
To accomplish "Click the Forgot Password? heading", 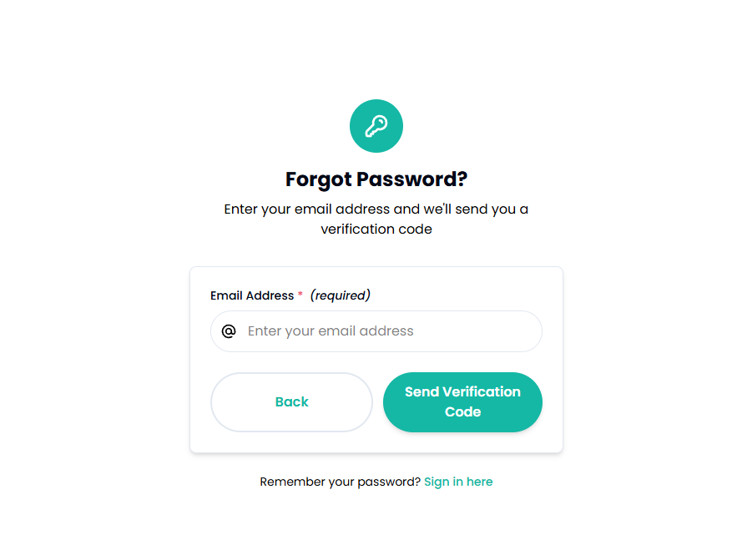I will [x=376, y=179].
